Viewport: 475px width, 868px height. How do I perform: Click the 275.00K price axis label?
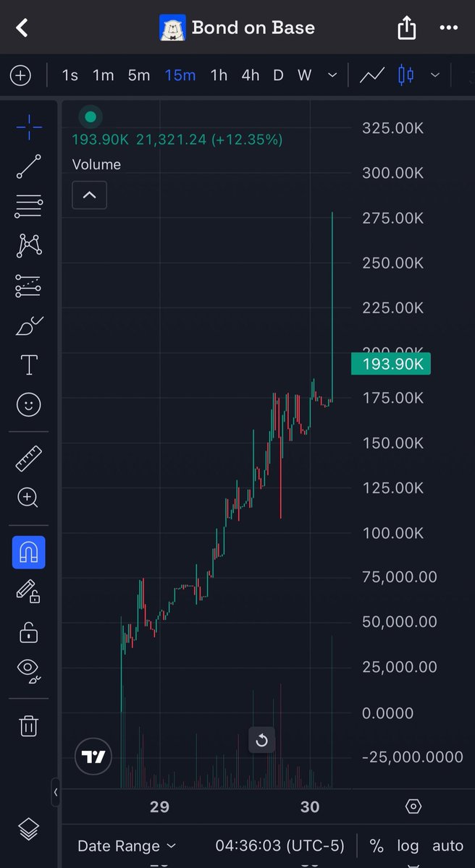coord(393,218)
